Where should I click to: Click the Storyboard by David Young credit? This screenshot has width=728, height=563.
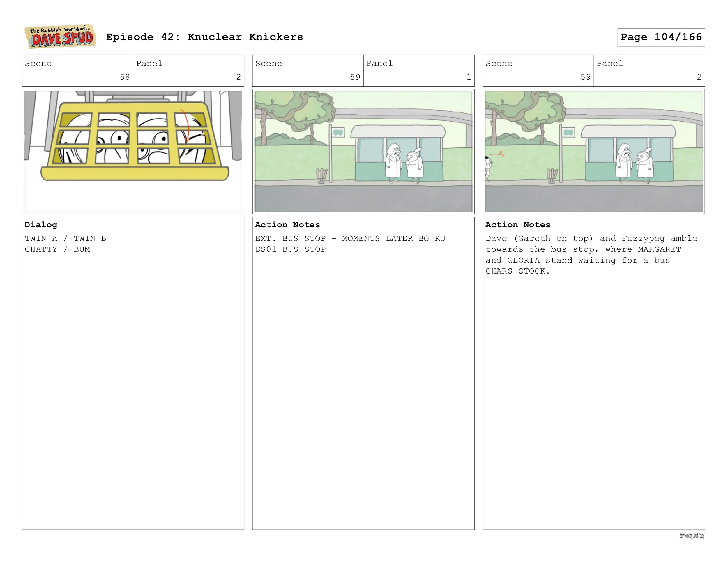[692, 536]
